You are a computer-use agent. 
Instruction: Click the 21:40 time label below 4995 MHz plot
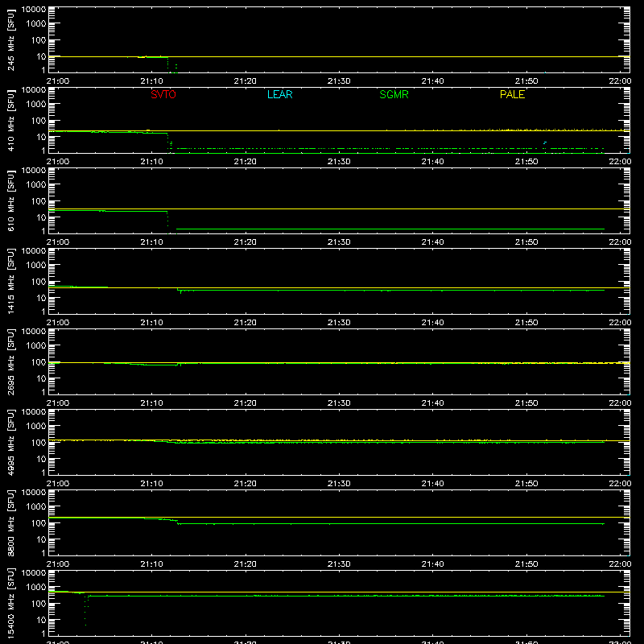432,484
